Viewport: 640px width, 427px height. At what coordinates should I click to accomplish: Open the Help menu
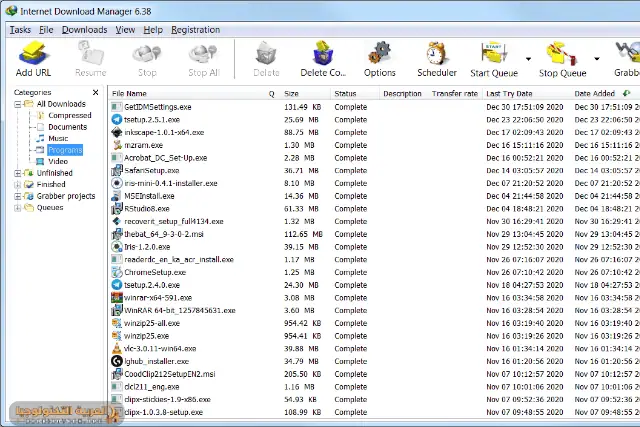[153, 30]
